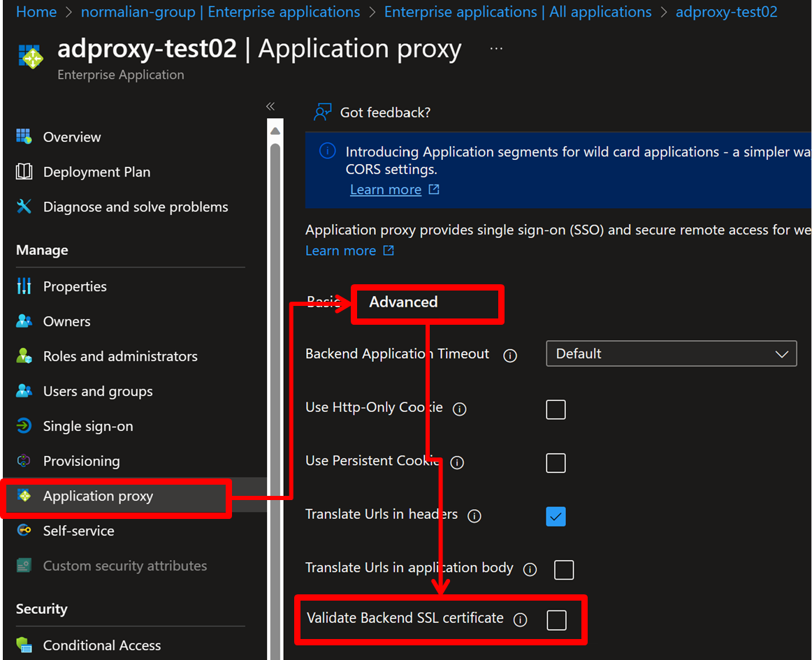
Task: Click the Owners people icon
Action: 24,321
